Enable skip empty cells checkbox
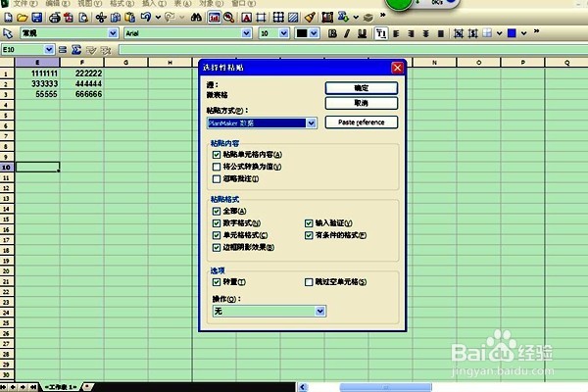 pyautogui.click(x=309, y=281)
